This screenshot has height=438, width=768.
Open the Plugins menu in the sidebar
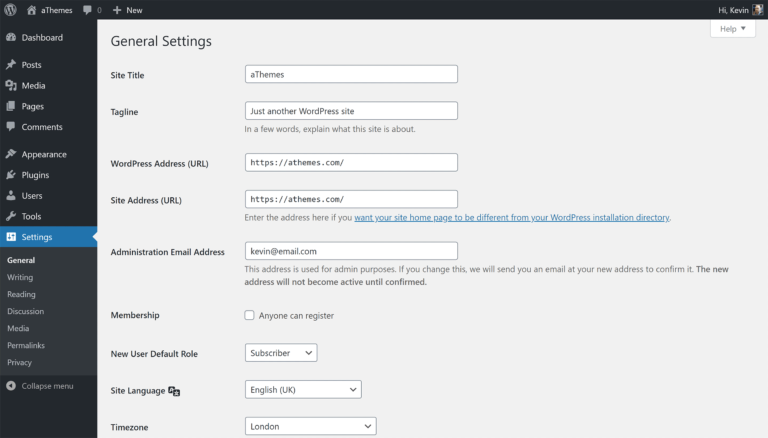click(35, 175)
